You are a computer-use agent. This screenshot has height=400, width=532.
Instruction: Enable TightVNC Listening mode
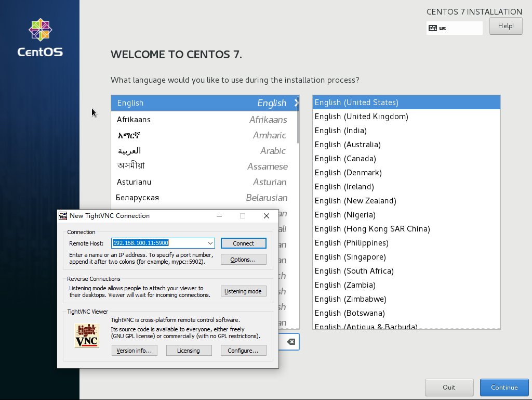point(243,291)
